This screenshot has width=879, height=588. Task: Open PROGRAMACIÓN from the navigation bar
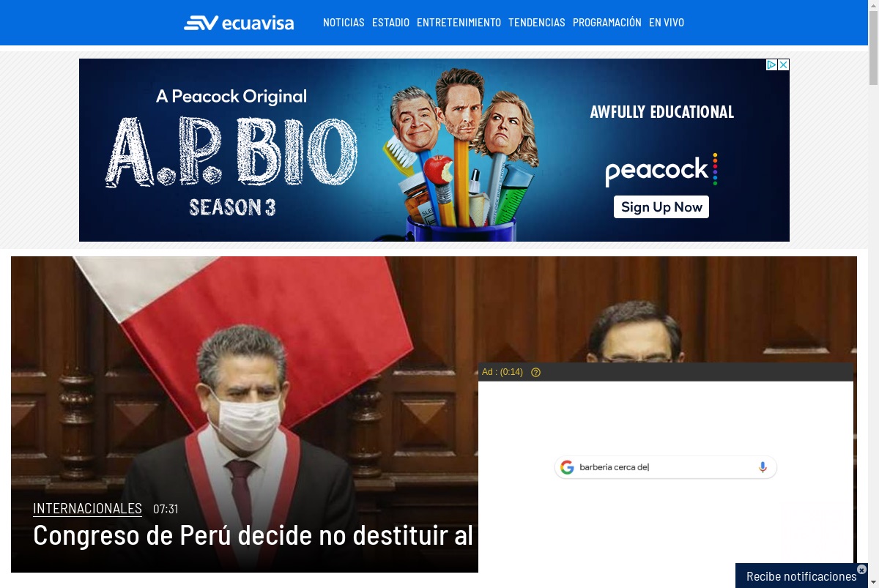point(607,23)
